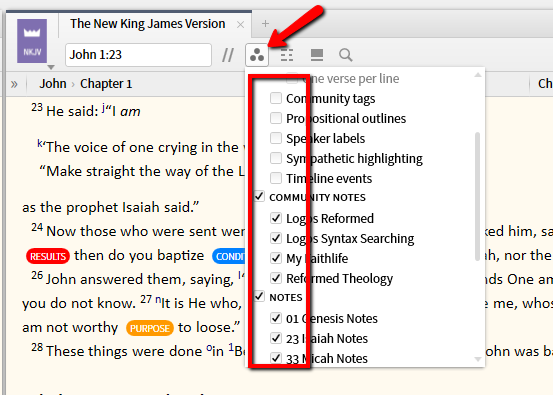
Task: Uncheck the NOTES group checkbox
Action: click(x=259, y=296)
